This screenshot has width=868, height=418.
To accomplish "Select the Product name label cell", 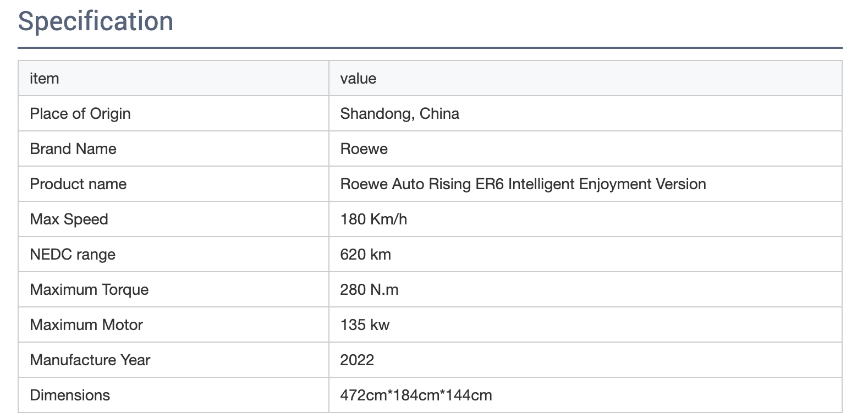I will (x=78, y=184).
